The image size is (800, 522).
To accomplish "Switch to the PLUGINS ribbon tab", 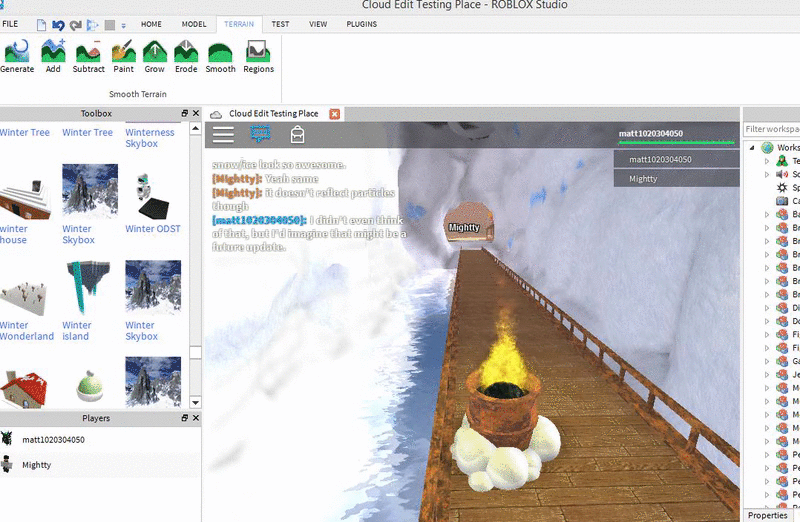I will 361,24.
